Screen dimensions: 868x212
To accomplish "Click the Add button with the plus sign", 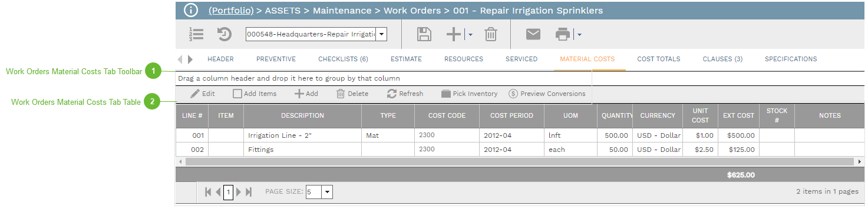I will tap(306, 94).
